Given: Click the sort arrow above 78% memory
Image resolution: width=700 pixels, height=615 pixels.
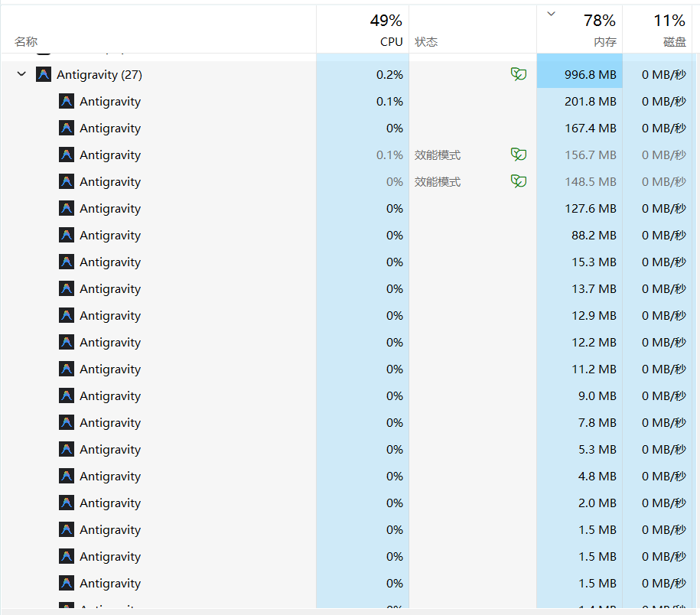Looking at the screenshot, I should coord(552,14).
